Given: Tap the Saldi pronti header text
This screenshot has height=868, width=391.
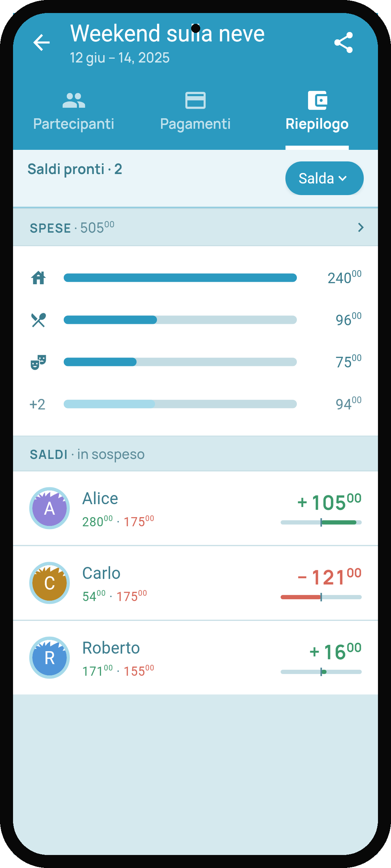Looking at the screenshot, I should coord(75,169).
